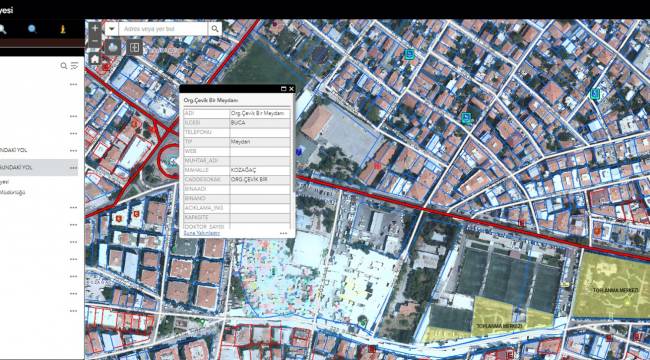Open options for highlighted YOL layer
The image size is (650, 360).
coord(73,168)
